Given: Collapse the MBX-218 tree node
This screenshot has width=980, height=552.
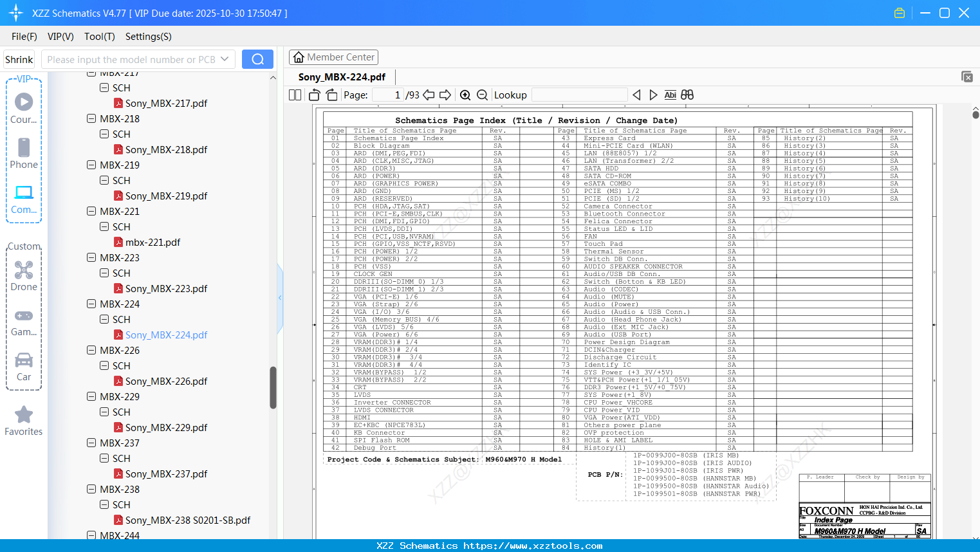Looking at the screenshot, I should tap(91, 118).
